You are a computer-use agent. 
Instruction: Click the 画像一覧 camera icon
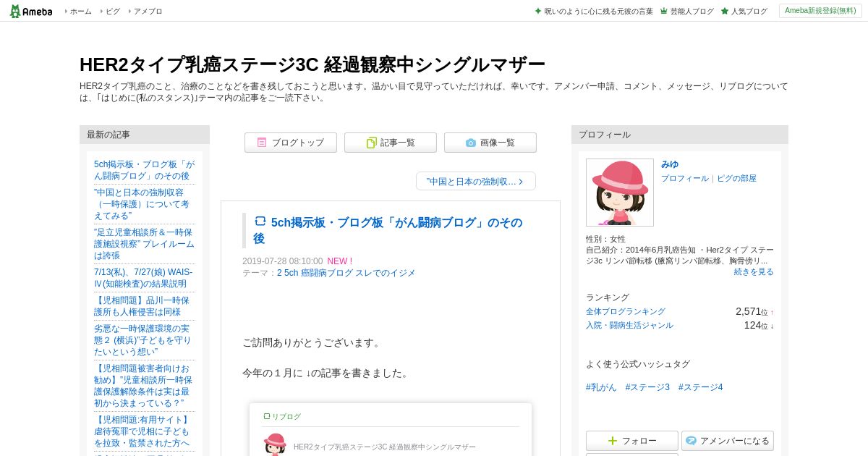click(x=471, y=143)
